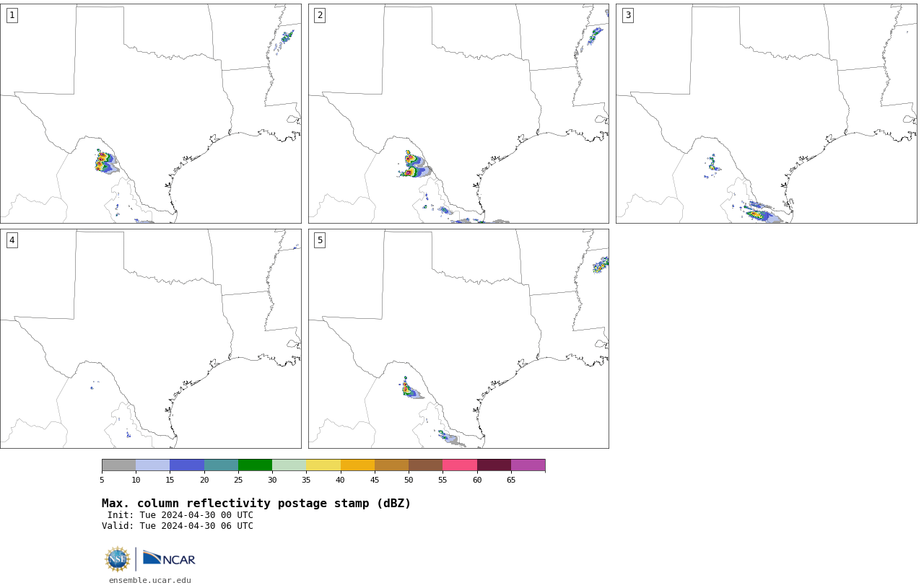Screen dimensions: 924x588
Task: Click the colorbar tick label 35
Action: [306, 480]
